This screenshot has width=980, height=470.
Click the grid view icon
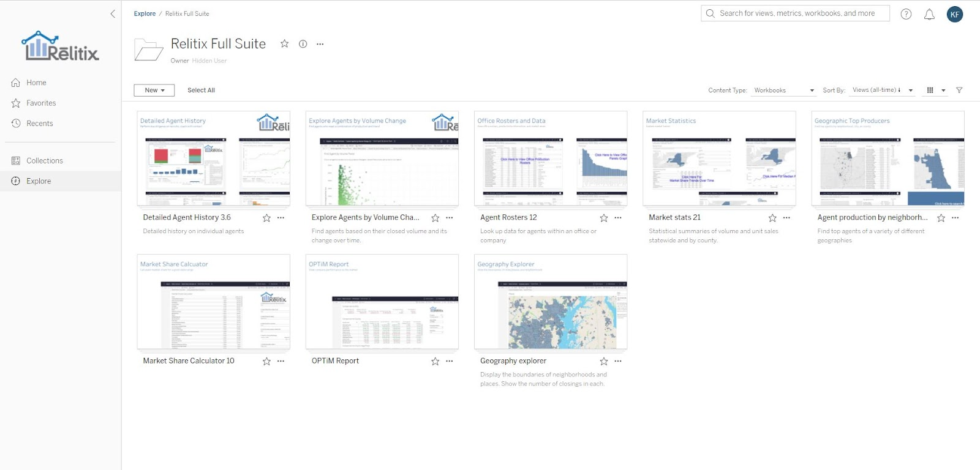pos(930,90)
